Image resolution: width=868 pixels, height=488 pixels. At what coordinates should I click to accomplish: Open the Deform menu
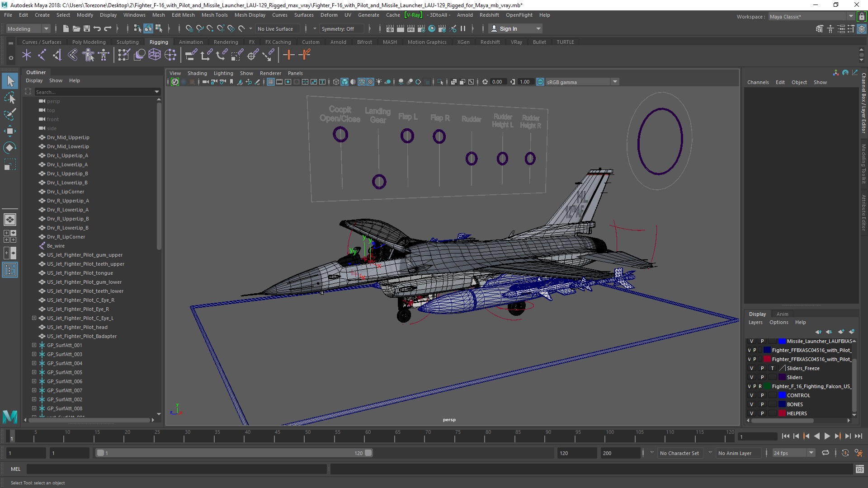tap(329, 15)
